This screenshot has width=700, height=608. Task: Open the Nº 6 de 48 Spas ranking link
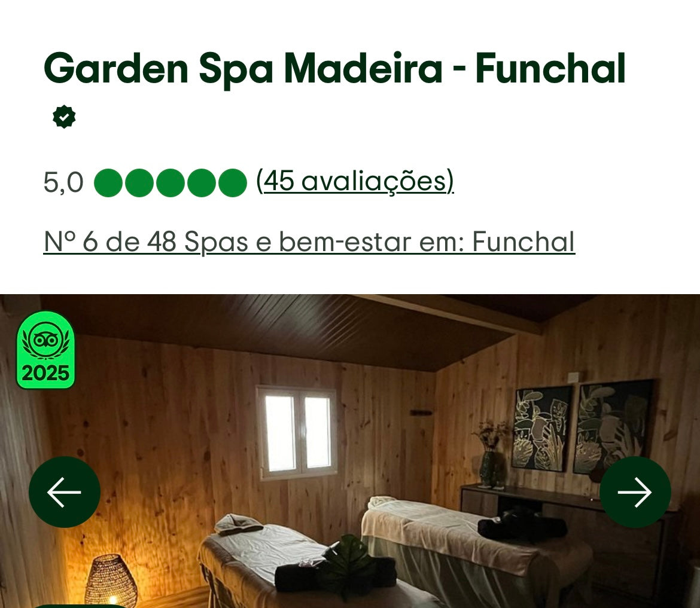pos(309,242)
